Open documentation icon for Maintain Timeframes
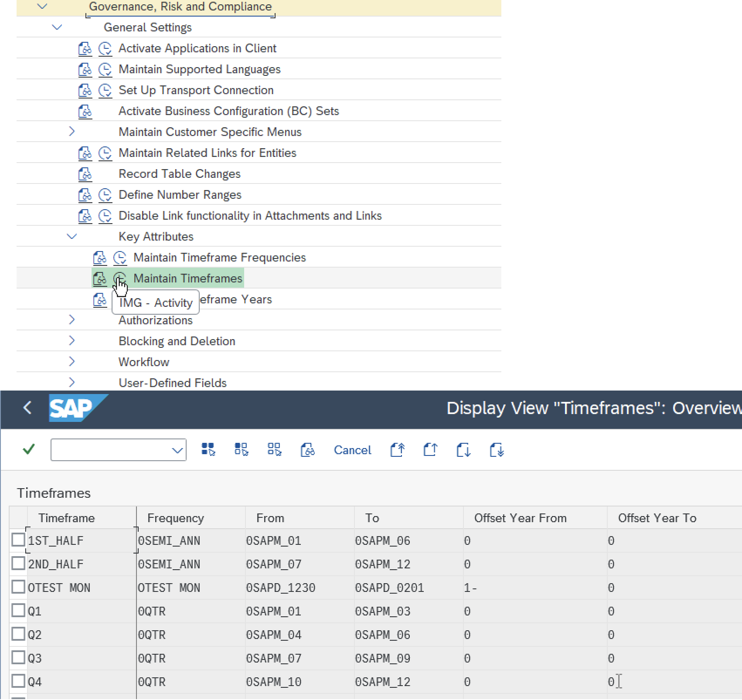Screen dimensions: 742x700 [x=100, y=279]
